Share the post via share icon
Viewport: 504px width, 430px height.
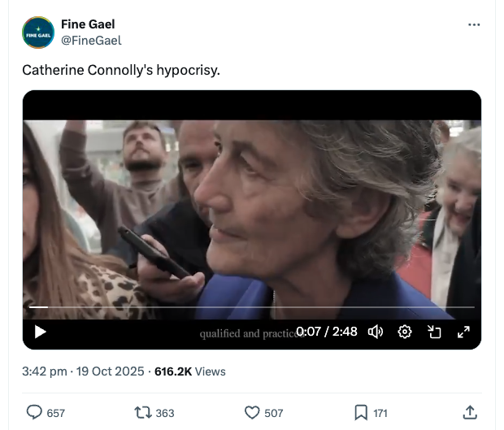point(469,413)
